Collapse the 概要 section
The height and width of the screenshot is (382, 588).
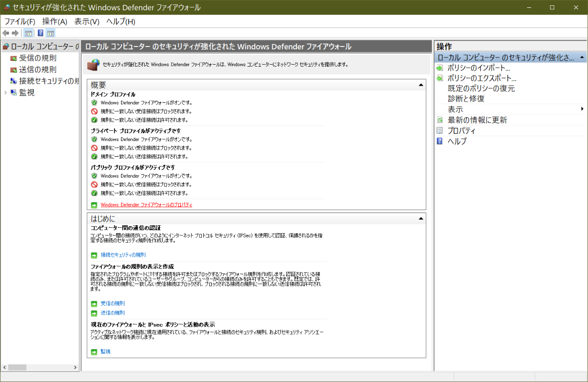click(x=420, y=85)
